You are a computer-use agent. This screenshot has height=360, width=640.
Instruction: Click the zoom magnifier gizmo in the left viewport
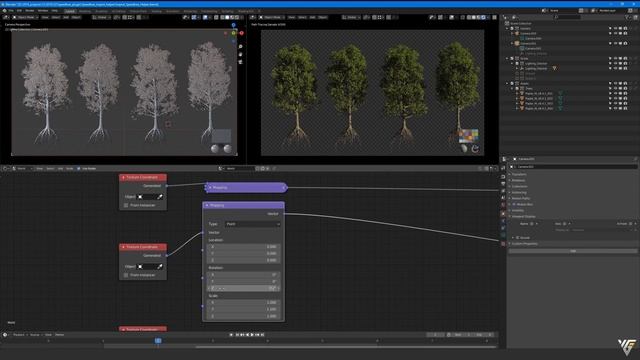tap(240, 47)
